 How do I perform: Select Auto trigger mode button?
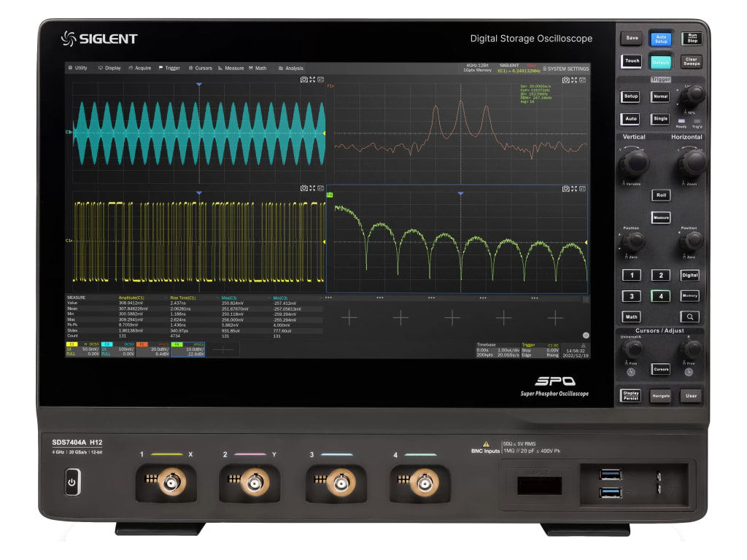pyautogui.click(x=630, y=119)
